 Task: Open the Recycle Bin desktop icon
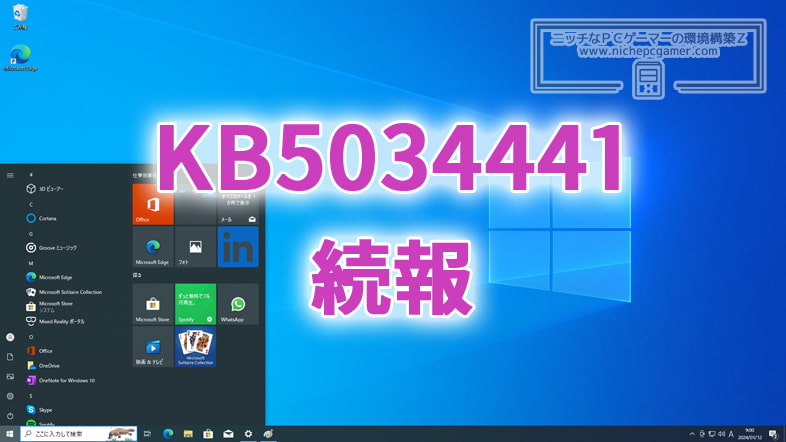(20, 16)
